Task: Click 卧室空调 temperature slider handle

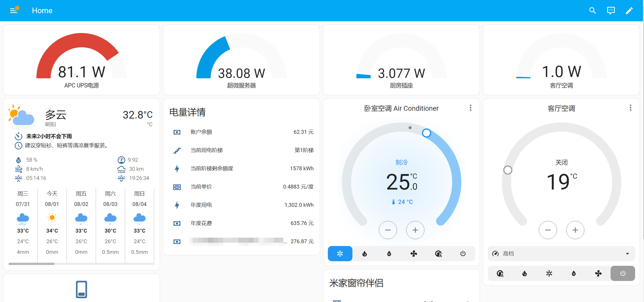Action: 426,133
